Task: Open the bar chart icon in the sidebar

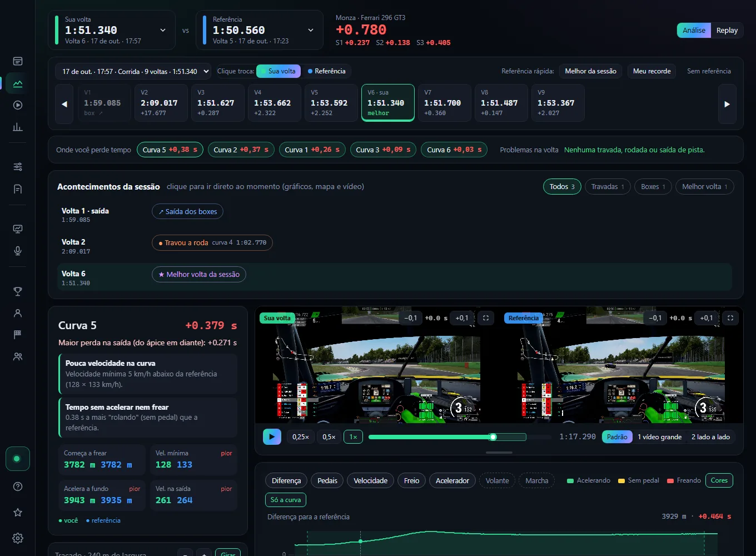Action: click(x=18, y=127)
